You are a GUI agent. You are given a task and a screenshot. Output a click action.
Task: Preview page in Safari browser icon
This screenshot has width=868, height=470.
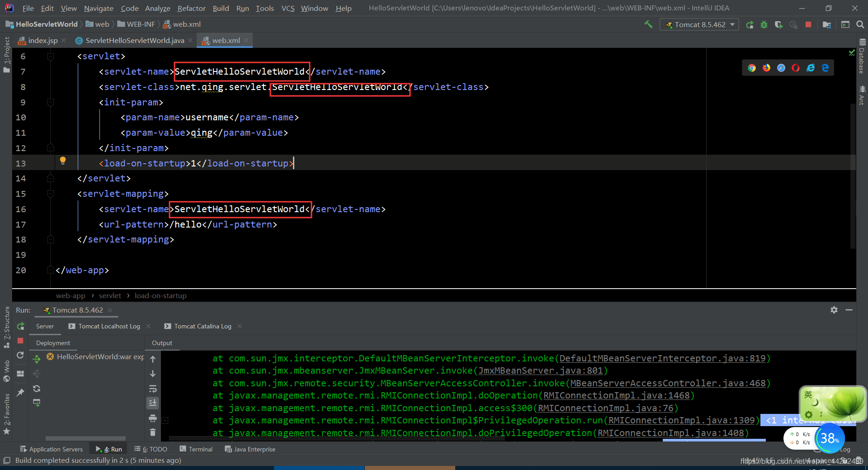tap(781, 68)
